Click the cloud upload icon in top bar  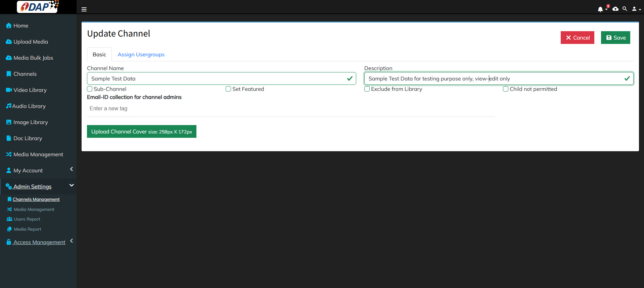pos(615,9)
